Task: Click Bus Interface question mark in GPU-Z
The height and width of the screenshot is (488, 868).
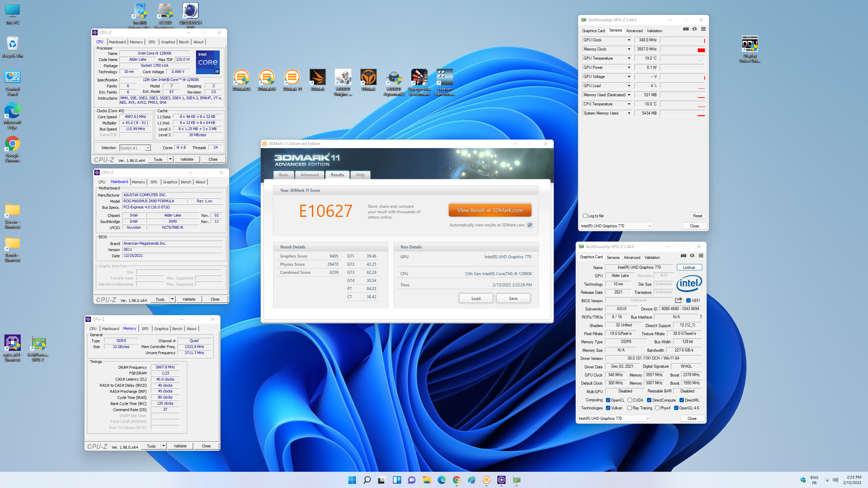Action: [701, 317]
